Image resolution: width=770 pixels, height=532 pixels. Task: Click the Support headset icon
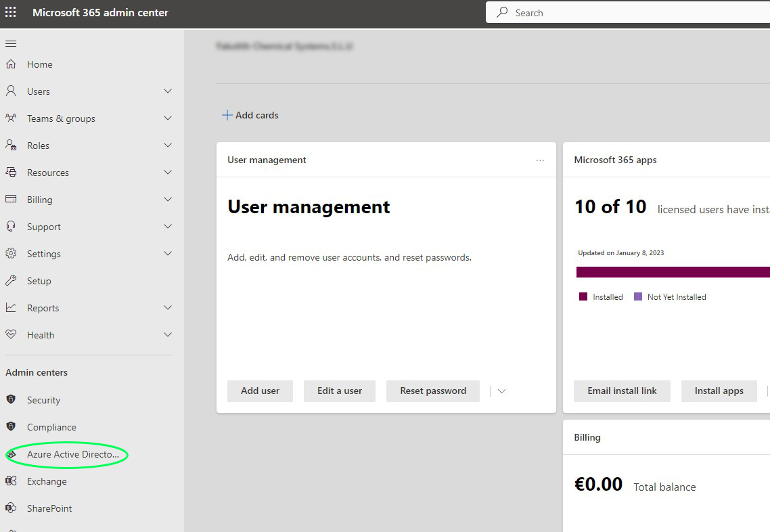[11, 226]
